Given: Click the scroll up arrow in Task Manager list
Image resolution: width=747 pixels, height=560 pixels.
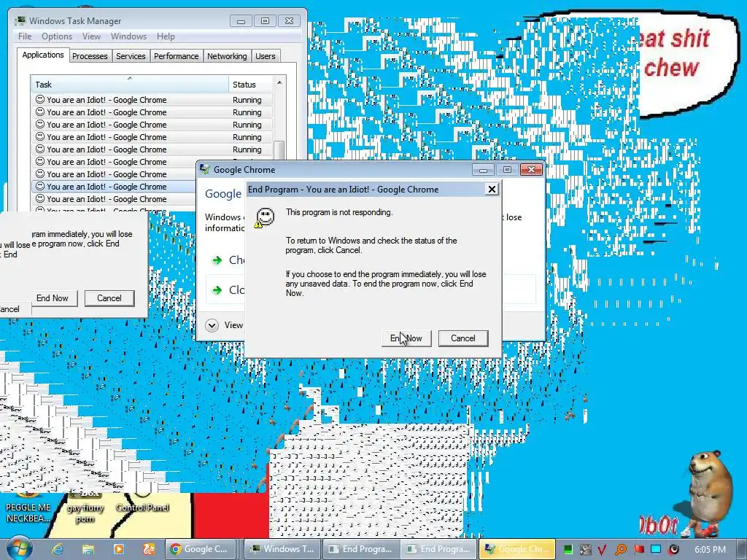Looking at the screenshot, I should click(x=279, y=82).
